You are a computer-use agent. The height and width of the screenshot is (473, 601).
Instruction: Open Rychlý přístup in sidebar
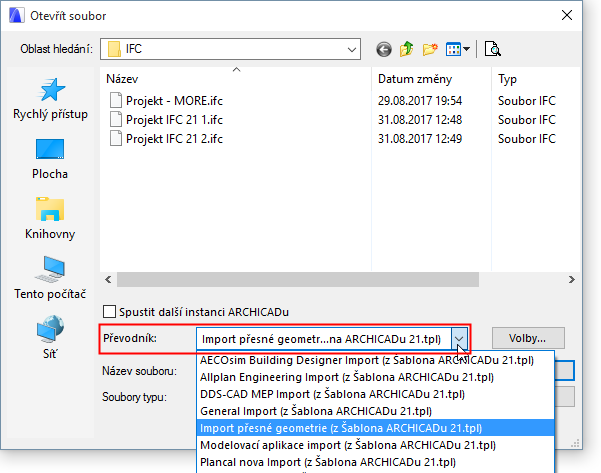click(x=50, y=99)
